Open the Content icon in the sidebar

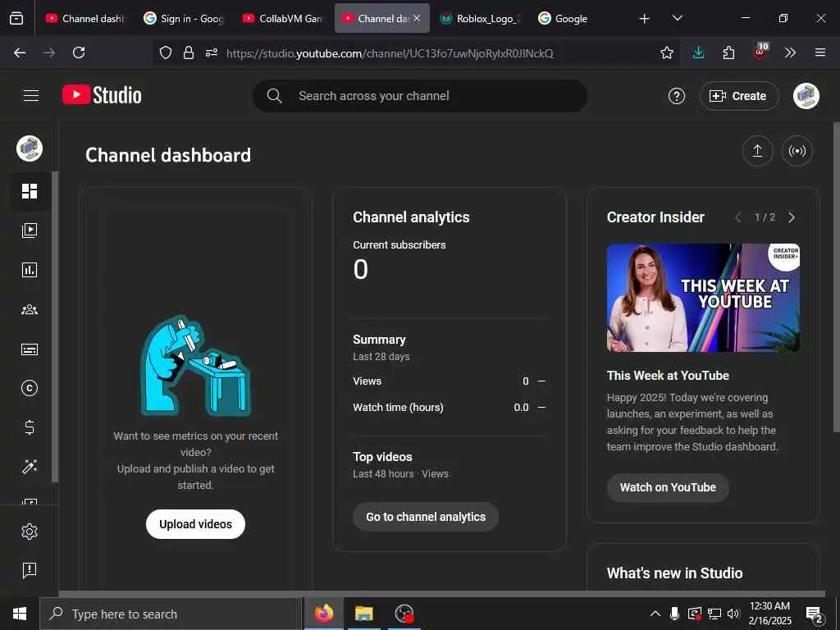(x=30, y=231)
